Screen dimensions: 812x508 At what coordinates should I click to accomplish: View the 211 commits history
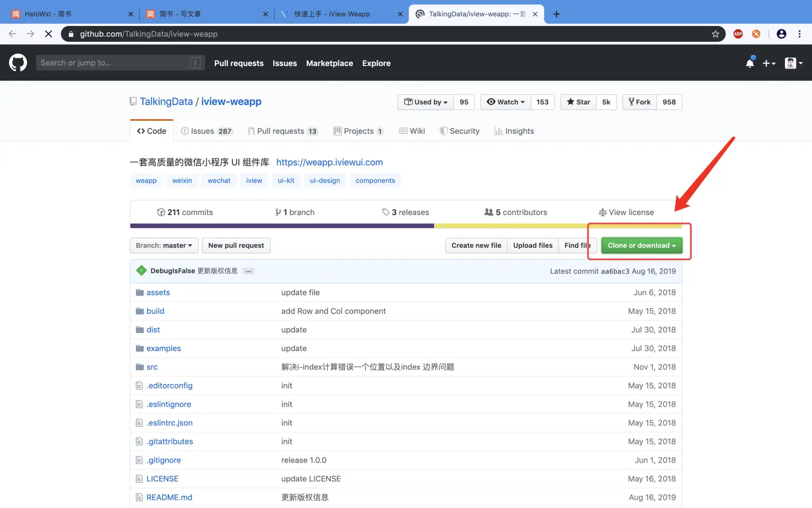pyautogui.click(x=185, y=212)
